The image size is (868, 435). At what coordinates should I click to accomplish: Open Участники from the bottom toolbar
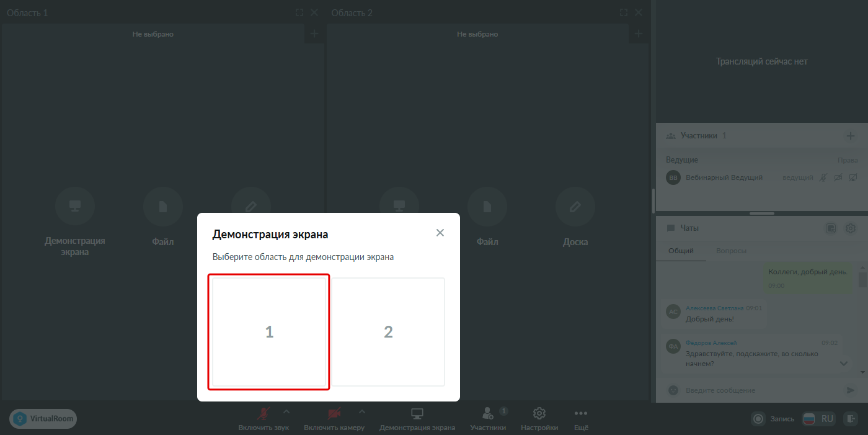pyautogui.click(x=488, y=419)
